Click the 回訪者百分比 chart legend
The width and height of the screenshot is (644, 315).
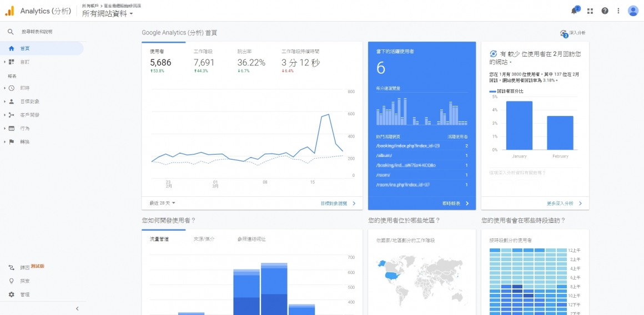point(506,92)
